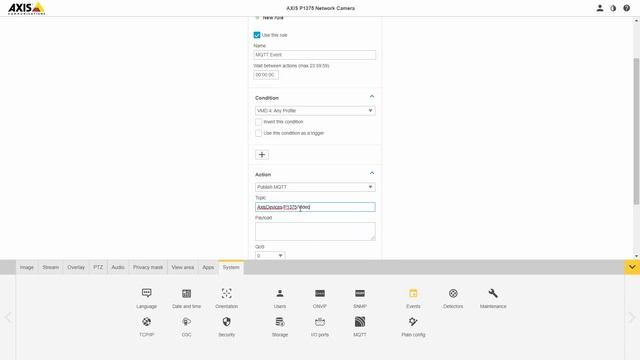Screen dimensions: 640x360
Task: Click the Wait between actions time field
Action: pyautogui.click(x=266, y=75)
